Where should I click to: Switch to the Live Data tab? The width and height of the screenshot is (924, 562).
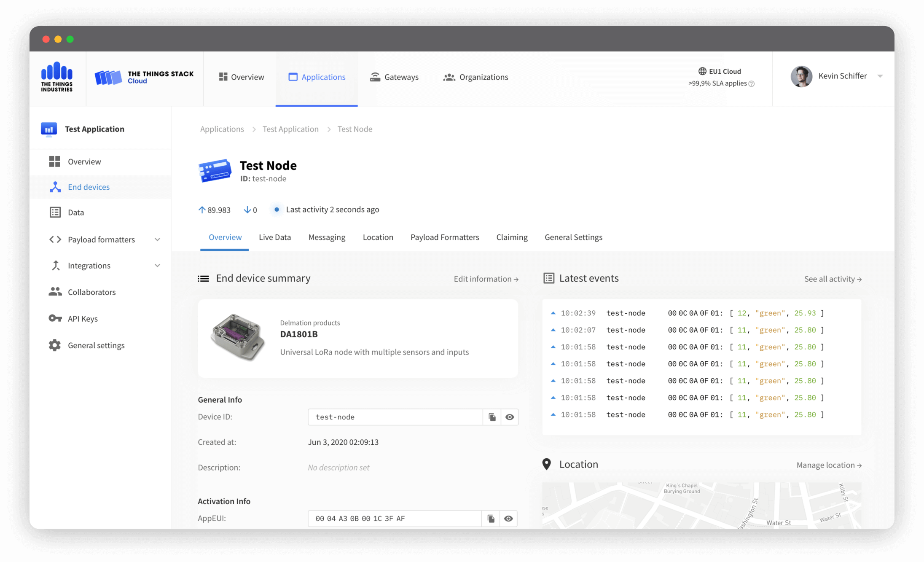275,237
